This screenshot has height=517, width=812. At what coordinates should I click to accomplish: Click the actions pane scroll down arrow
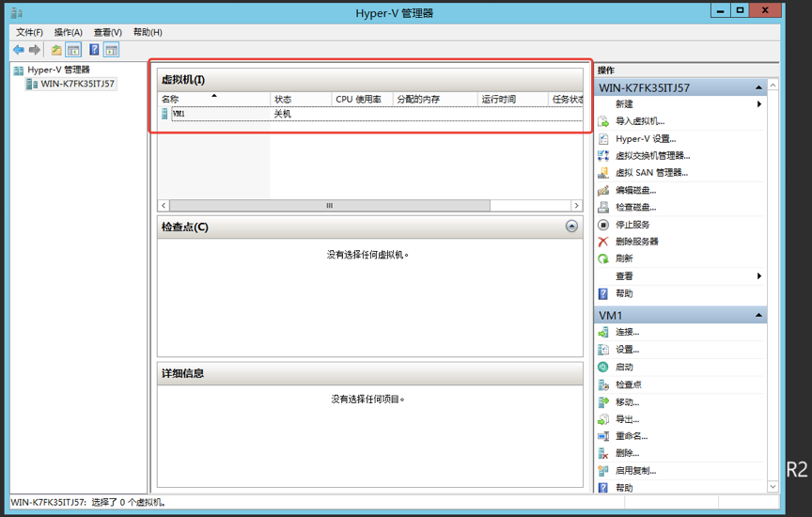pos(773,486)
